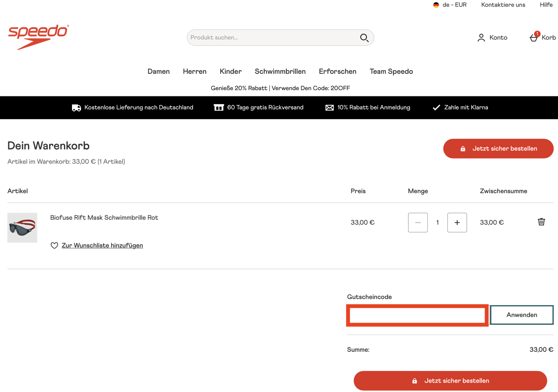
Task: Click Anwenden to apply coupon
Action: 521,315
